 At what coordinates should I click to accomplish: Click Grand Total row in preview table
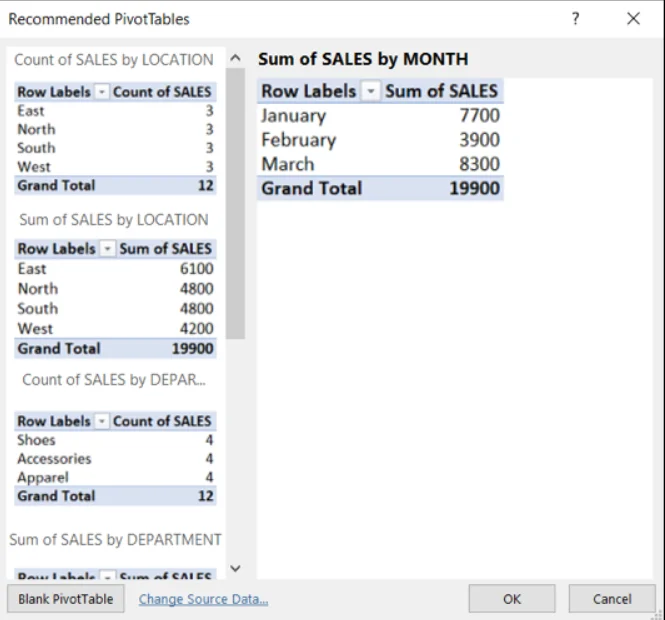pyautogui.click(x=380, y=188)
